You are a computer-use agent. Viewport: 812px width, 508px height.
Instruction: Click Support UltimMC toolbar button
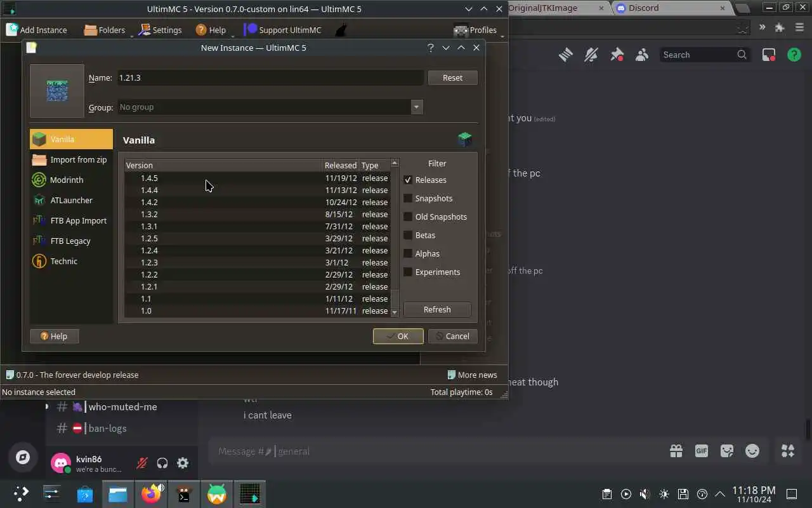click(283, 30)
